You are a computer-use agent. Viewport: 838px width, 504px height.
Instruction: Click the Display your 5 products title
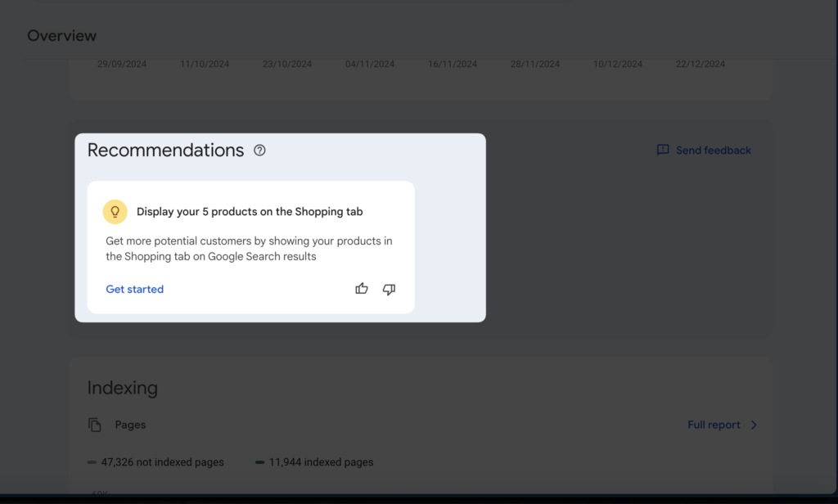click(250, 212)
